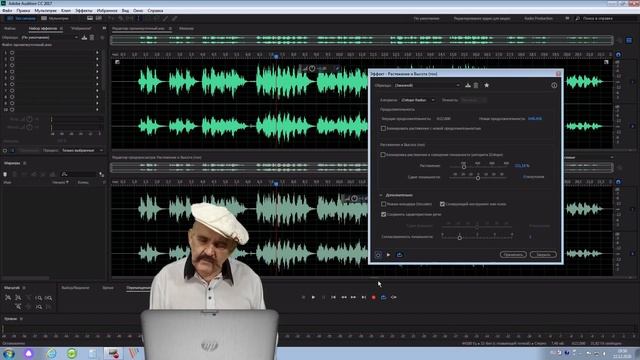Switch to the Waveform view button
Image resolution: width=640 pixels, height=360 pixels.
[x=21, y=18]
